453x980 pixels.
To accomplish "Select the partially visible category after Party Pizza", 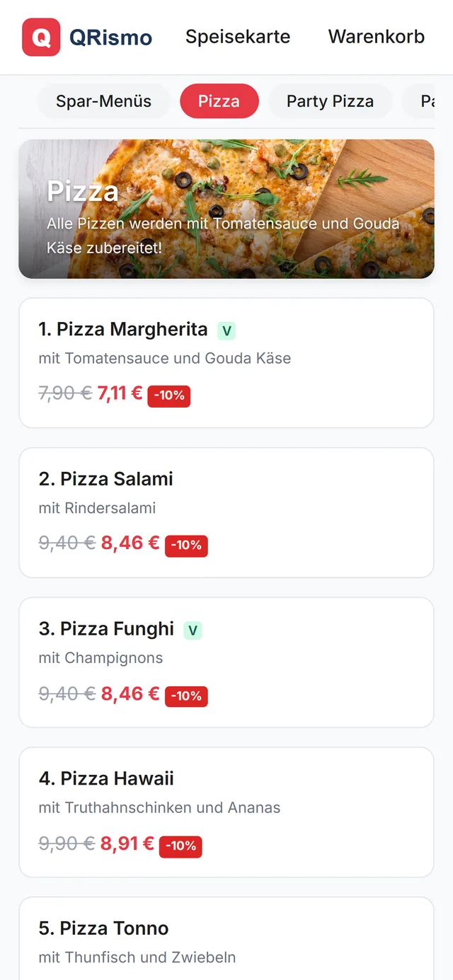I will tap(420, 101).
